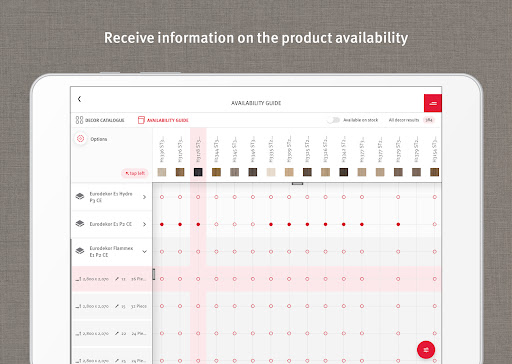Click the All decor results count badge

click(429, 120)
